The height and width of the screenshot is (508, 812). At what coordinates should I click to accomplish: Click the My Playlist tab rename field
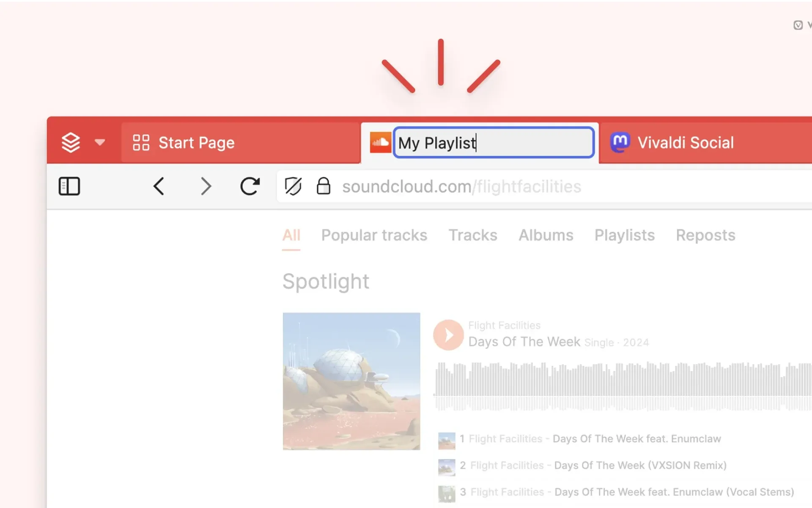494,143
